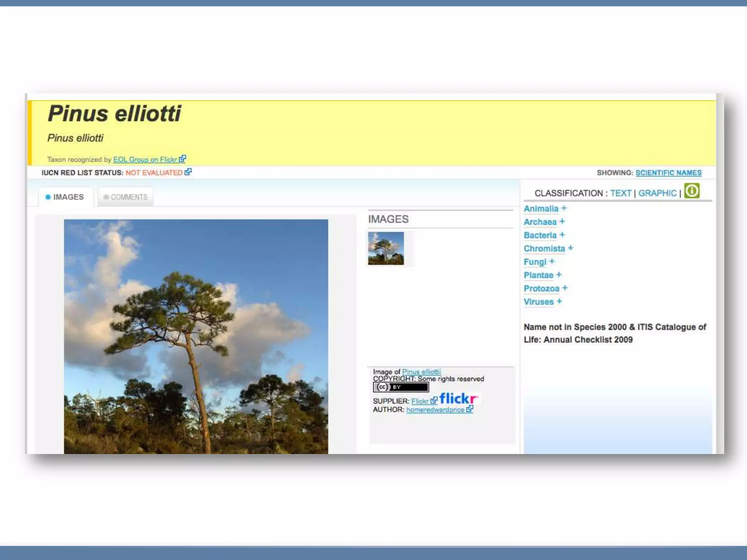Click the Bacteria kingdom link
Image resolution: width=747 pixels, height=560 pixels.
click(x=540, y=235)
